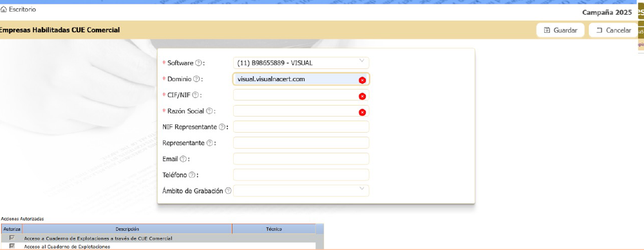
Task: Click the Autoriza column header
Action: (x=12, y=229)
